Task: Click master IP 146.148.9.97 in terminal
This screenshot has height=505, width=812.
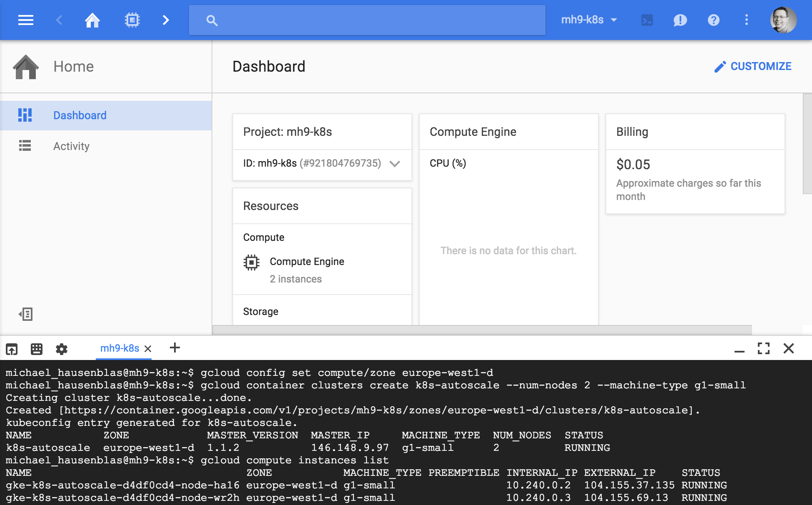Action: click(350, 447)
